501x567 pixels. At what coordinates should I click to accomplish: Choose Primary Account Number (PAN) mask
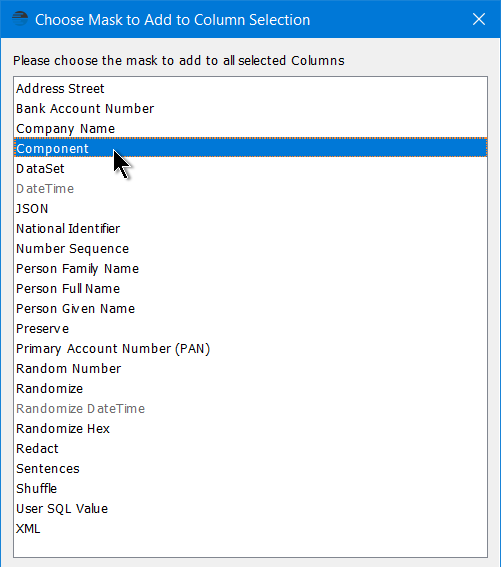tap(250, 349)
